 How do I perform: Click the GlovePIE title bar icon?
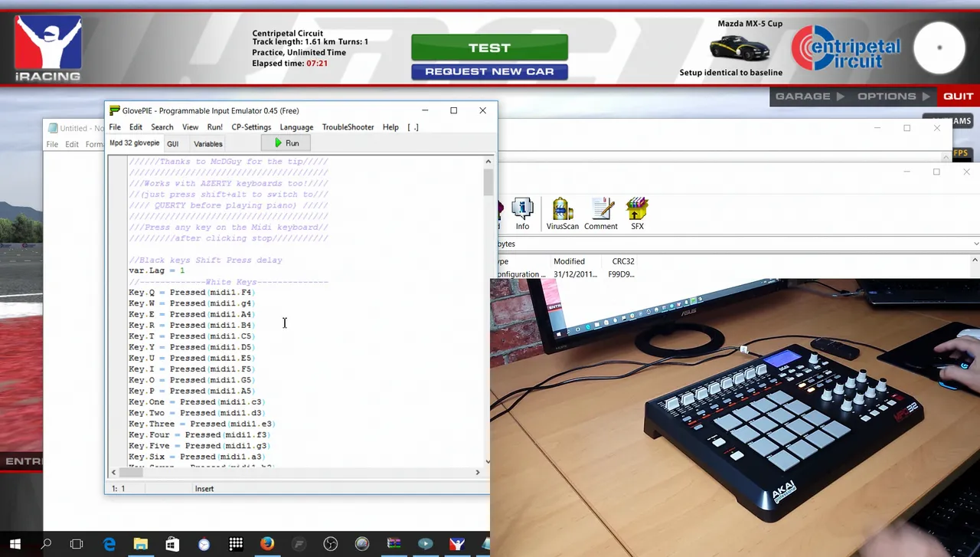point(115,110)
